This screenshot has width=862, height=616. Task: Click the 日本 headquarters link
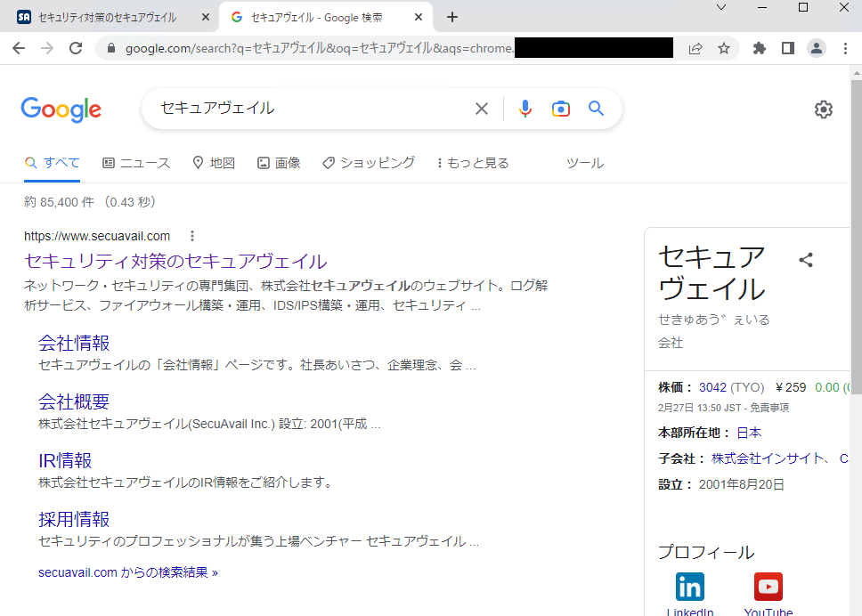pos(749,433)
